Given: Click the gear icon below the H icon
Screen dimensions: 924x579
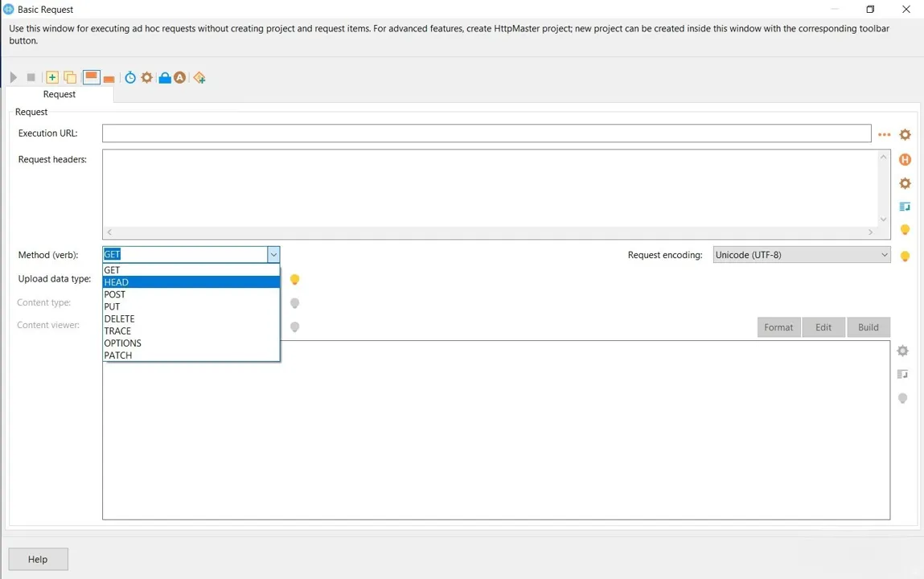Looking at the screenshot, I should coord(906,183).
